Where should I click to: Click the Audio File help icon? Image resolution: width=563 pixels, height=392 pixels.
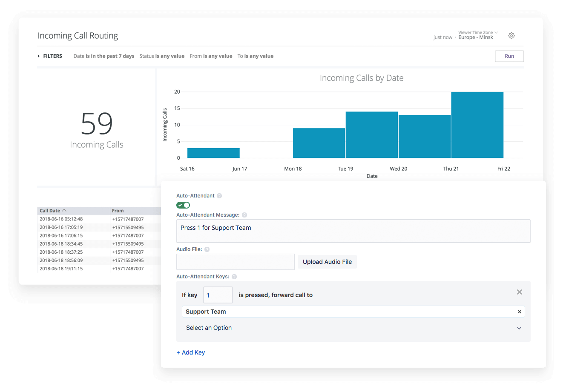tap(207, 249)
